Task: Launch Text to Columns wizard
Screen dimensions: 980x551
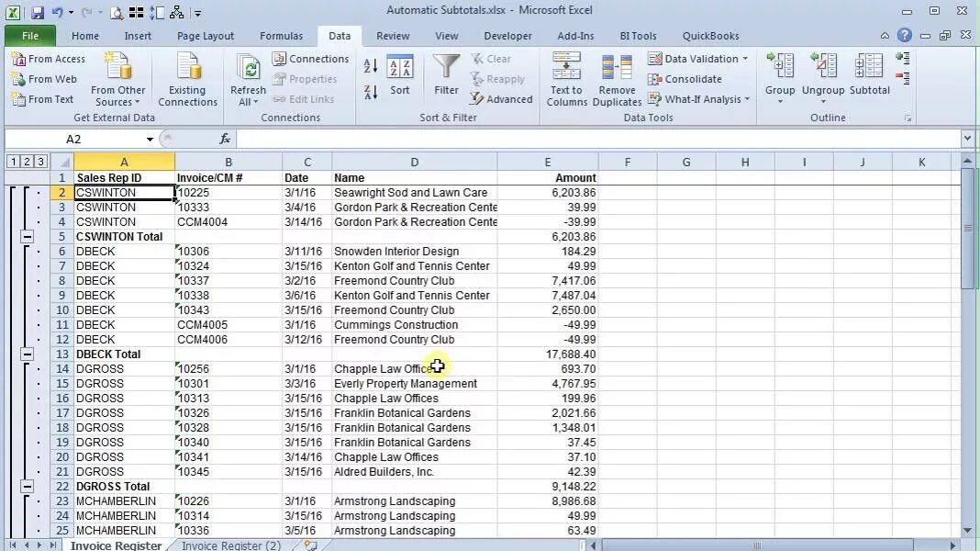Action: 566,79
